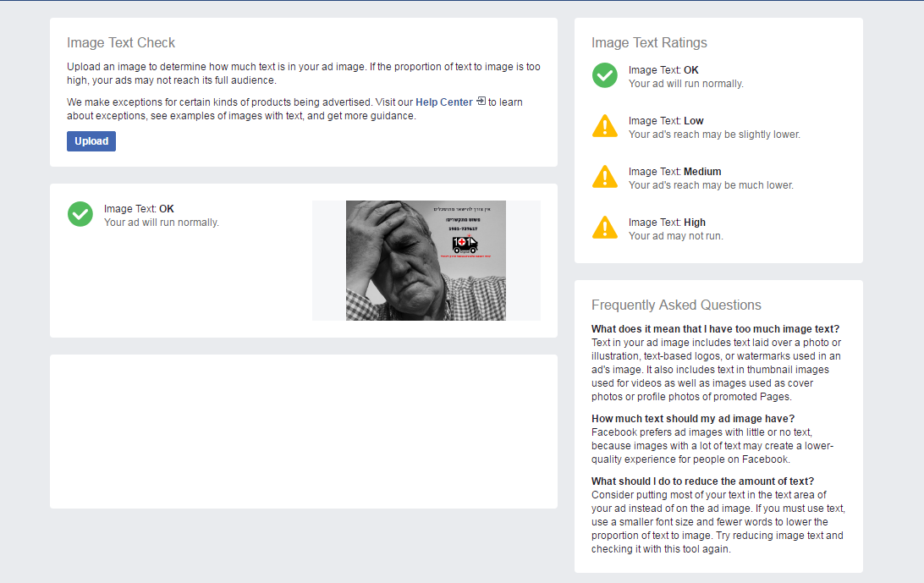Click the warning icon for High rating
The height and width of the screenshot is (583, 924).
(605, 228)
